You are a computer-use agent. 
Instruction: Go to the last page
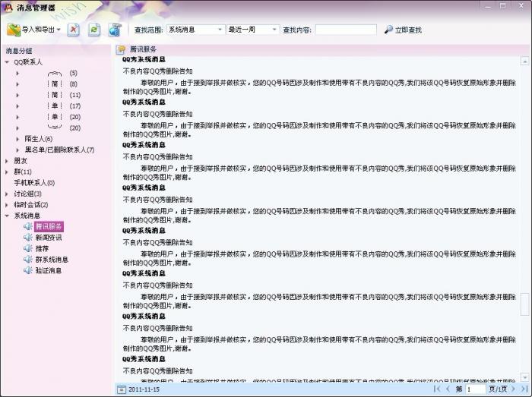pos(524,389)
